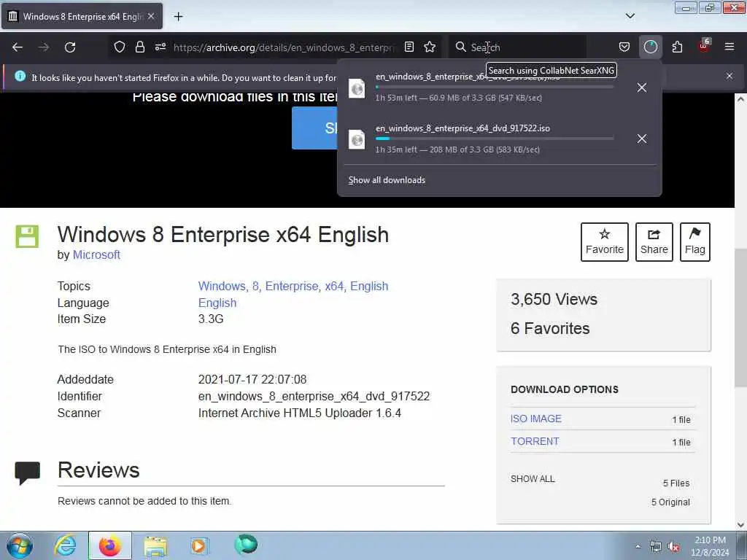Click the partially hidden blue button in black area
The width and height of the screenshot is (747, 560).
pos(314,128)
